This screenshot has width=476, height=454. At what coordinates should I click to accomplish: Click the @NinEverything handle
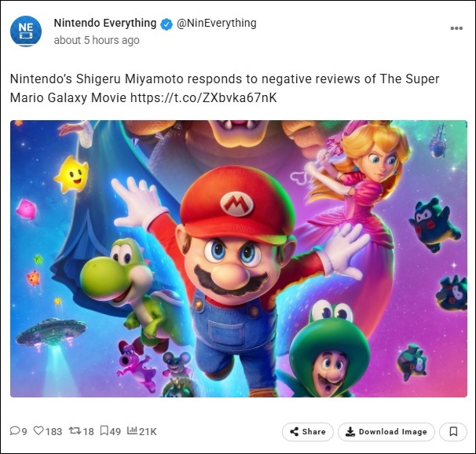click(217, 24)
